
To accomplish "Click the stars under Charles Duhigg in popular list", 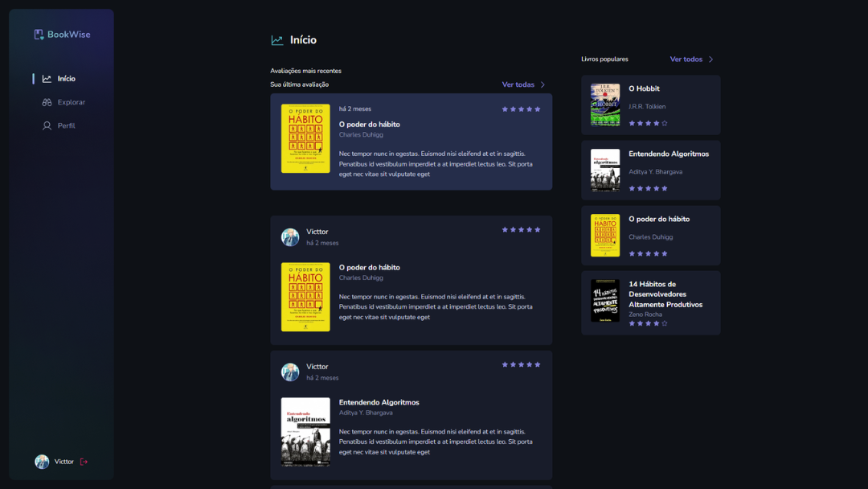I will pos(649,253).
